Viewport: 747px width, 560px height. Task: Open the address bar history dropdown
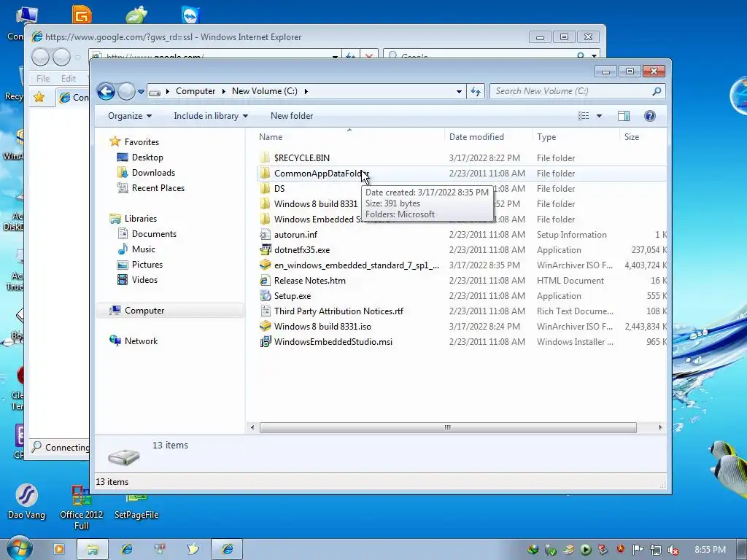point(459,91)
